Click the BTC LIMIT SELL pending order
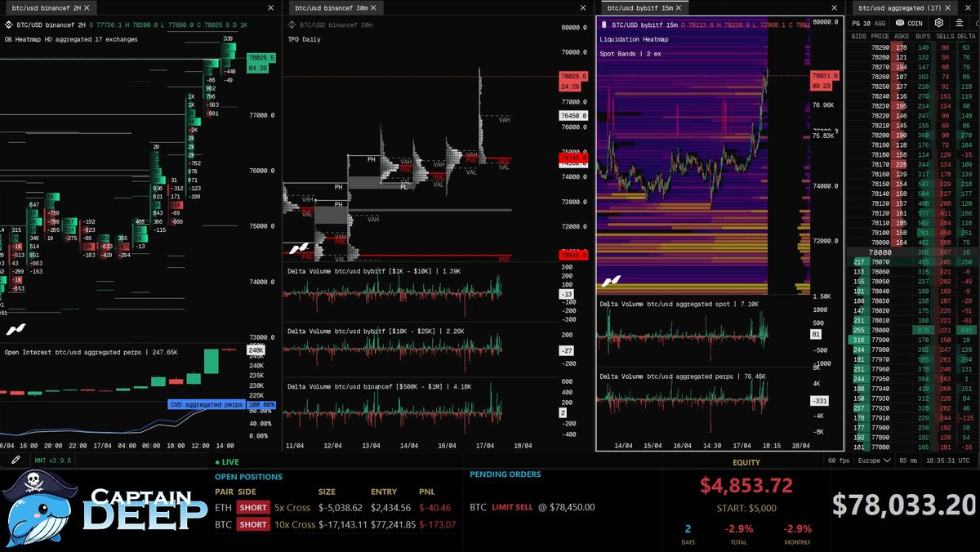The height and width of the screenshot is (552, 980). click(532, 507)
